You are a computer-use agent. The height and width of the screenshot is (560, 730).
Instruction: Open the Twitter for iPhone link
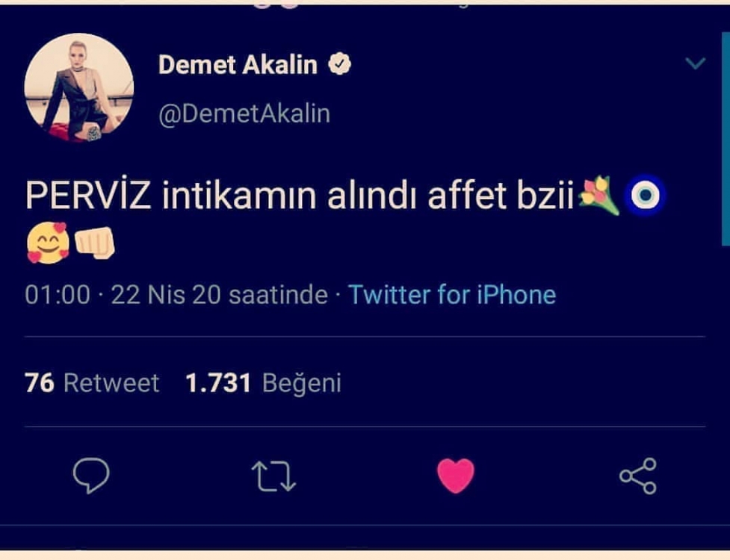452,294
